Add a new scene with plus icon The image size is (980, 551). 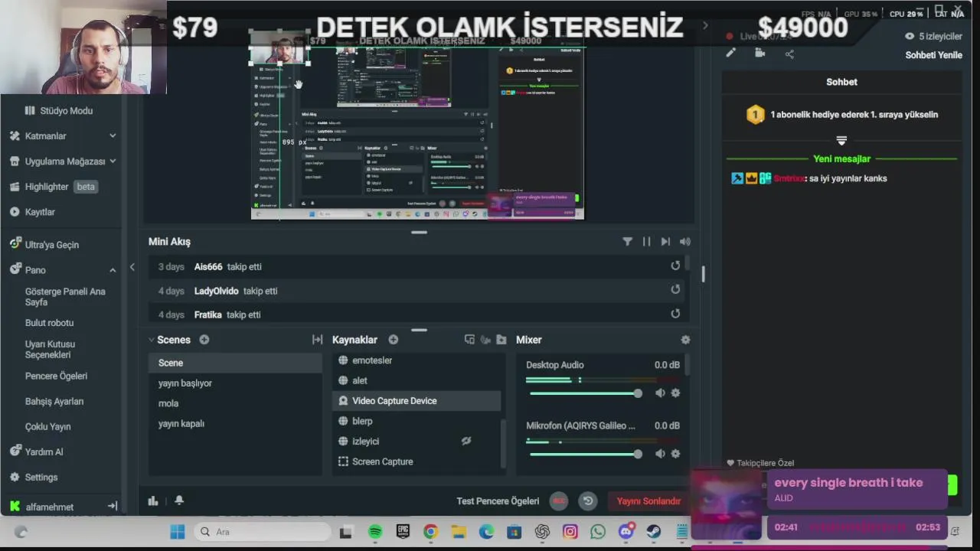point(204,340)
